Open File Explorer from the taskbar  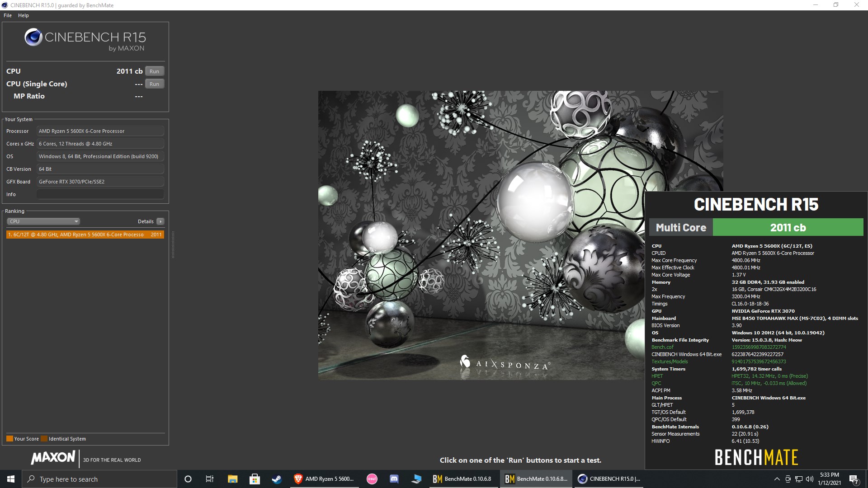pyautogui.click(x=232, y=479)
